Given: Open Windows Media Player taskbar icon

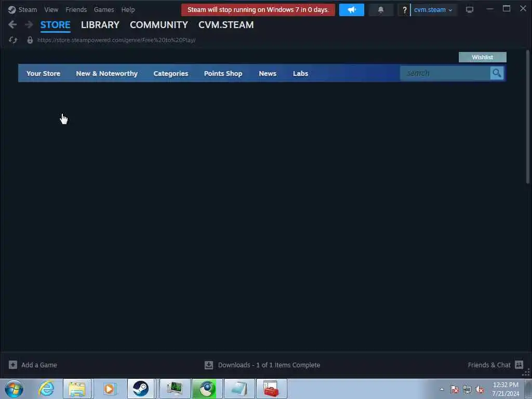Looking at the screenshot, I should [110, 389].
